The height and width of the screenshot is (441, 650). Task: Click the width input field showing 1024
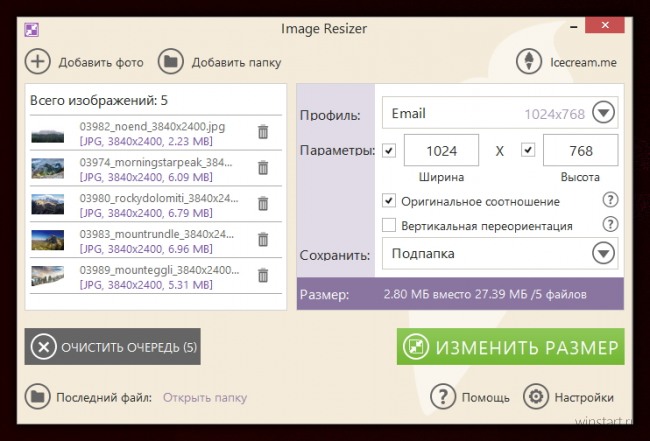pyautogui.click(x=441, y=151)
